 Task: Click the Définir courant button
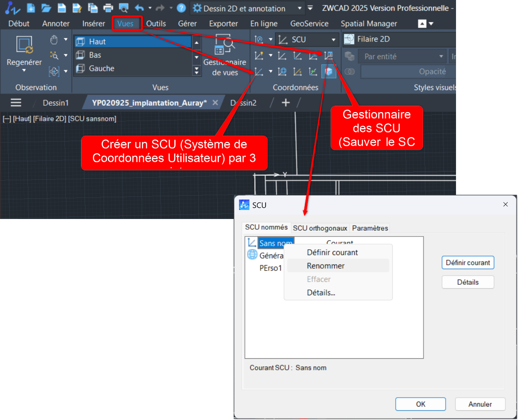pyautogui.click(x=468, y=263)
